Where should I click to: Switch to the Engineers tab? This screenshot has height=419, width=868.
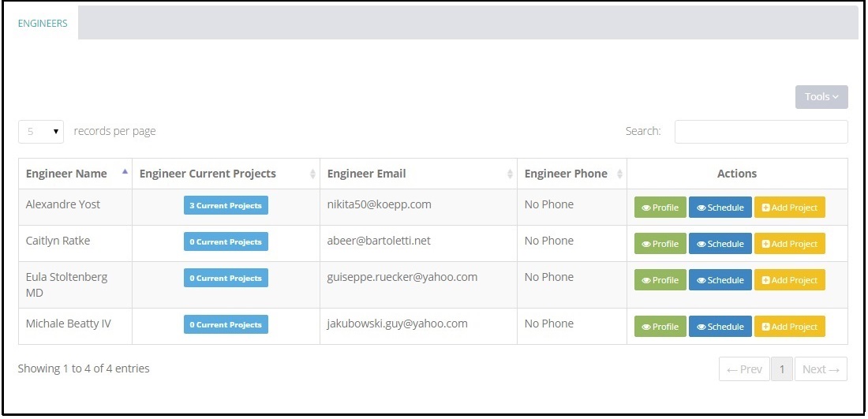[43, 23]
